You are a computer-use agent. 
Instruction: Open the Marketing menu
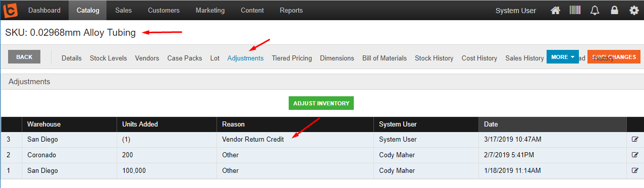click(210, 10)
